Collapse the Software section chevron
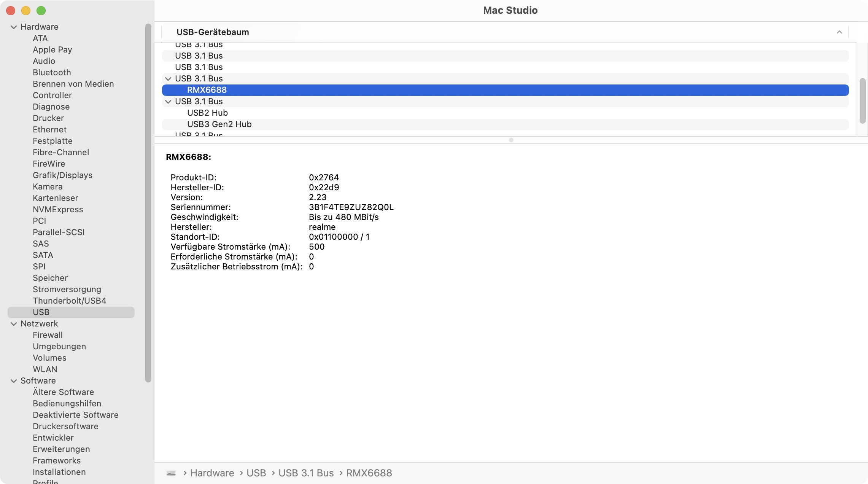 pos(14,381)
